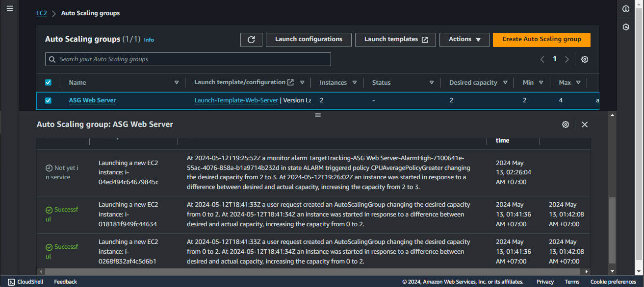Launch CloudShell from the footer
644x287 pixels.
coord(26,282)
